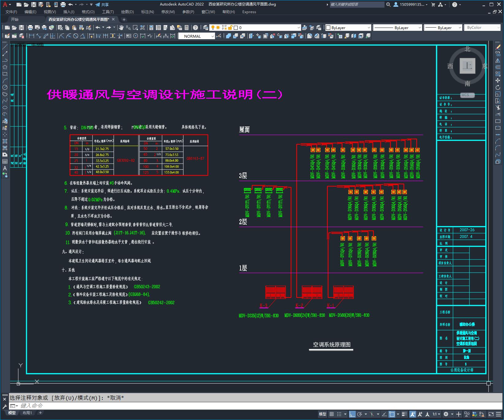The image size is (504, 420).
Task: Open the layer dropdown showing layer 0
Action: click(256, 28)
